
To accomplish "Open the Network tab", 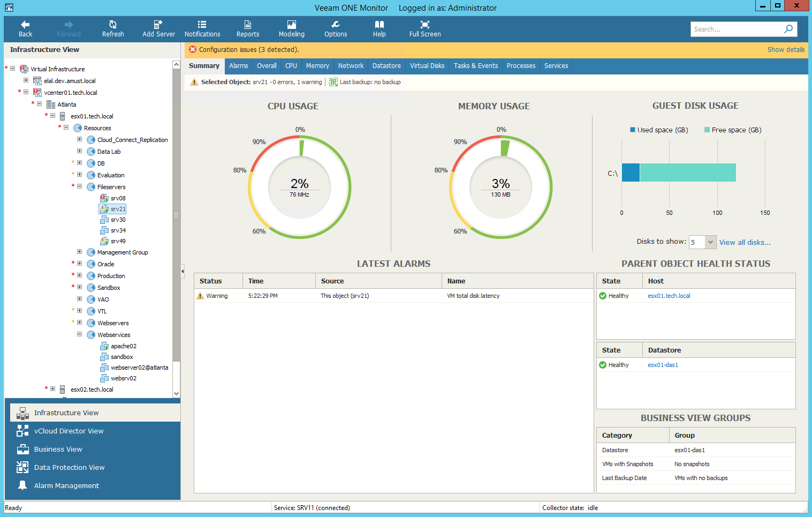I will (x=351, y=66).
